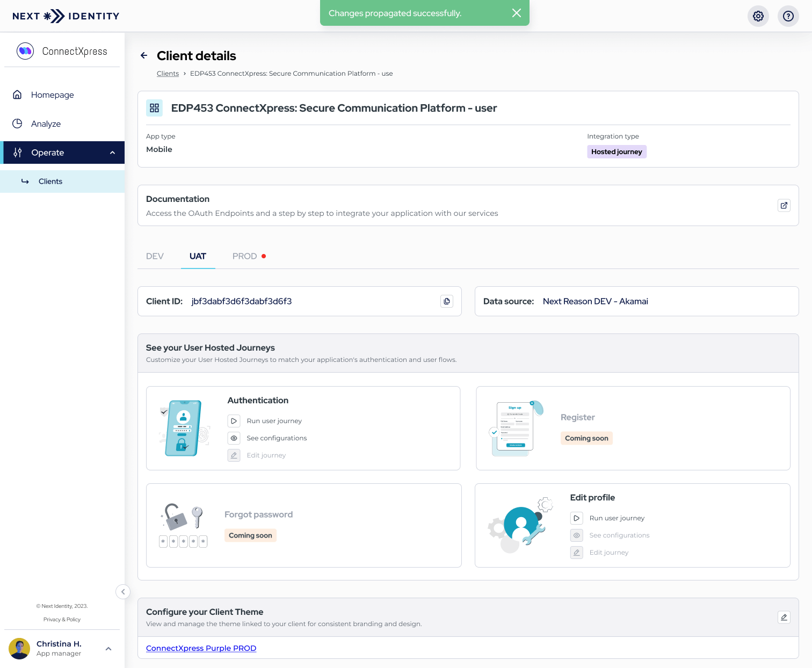This screenshot has width=812, height=668.
Task: Click the Edit profile card heading
Action: click(592, 498)
